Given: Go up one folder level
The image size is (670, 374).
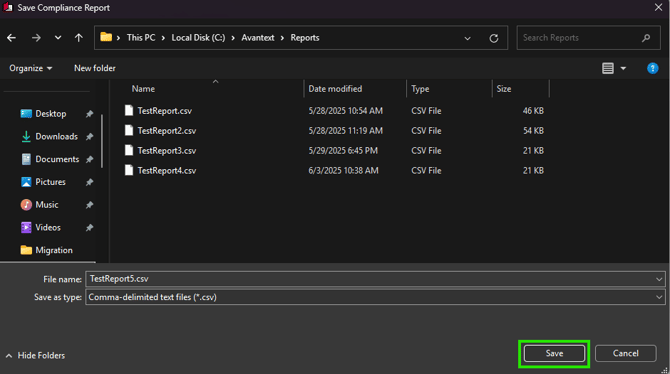Looking at the screenshot, I should pos(79,38).
